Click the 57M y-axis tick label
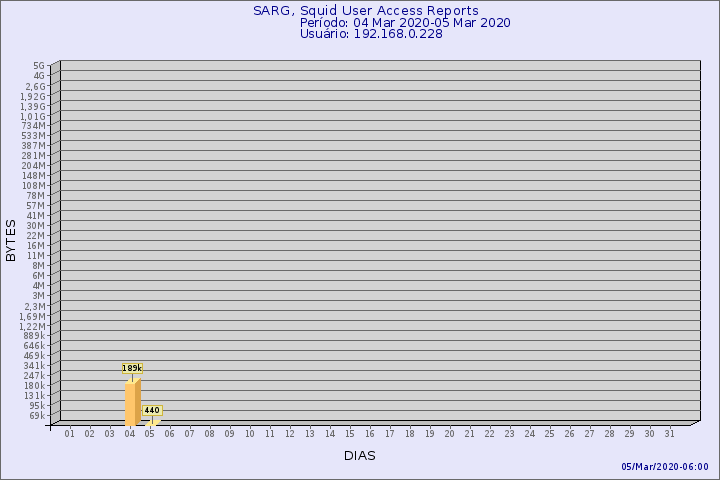Viewport: 720px width, 480px height. [x=36, y=206]
